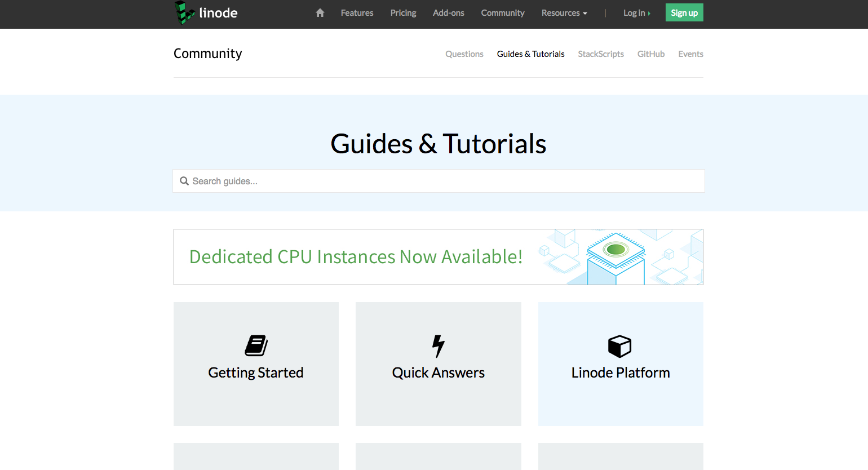
Task: Click the Getting Started book icon
Action: [256, 345]
